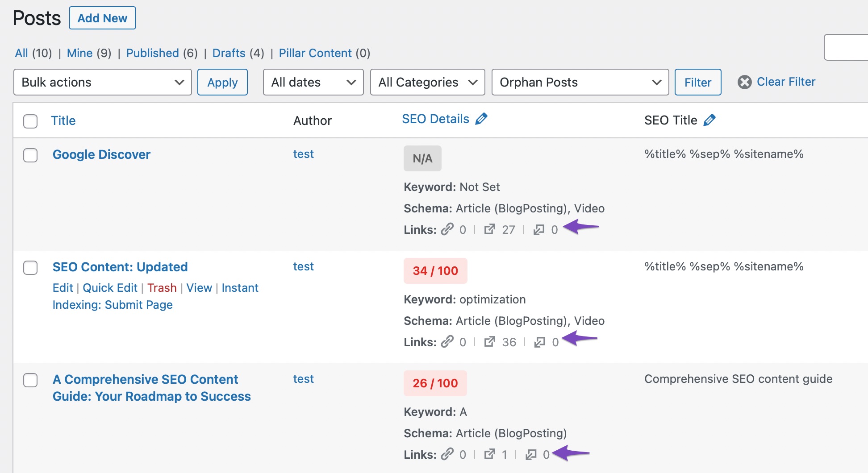868x473 pixels.
Task: Open the All dates dropdown
Action: point(313,82)
